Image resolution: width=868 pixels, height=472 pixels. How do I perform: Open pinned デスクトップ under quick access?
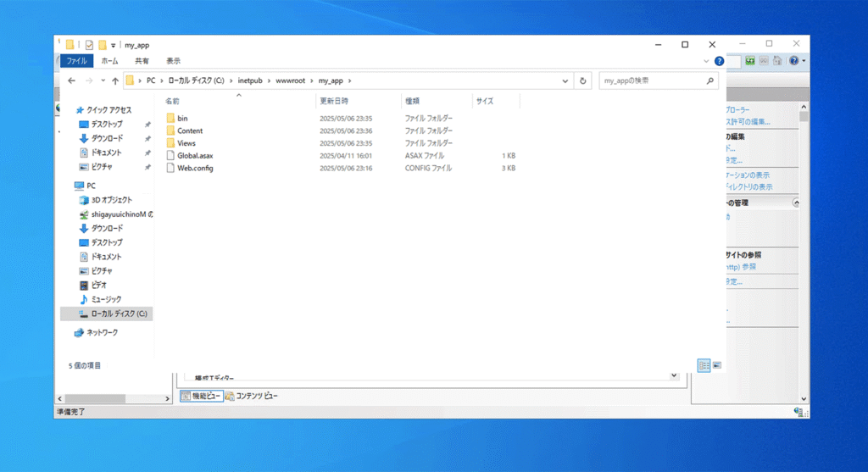(x=107, y=125)
